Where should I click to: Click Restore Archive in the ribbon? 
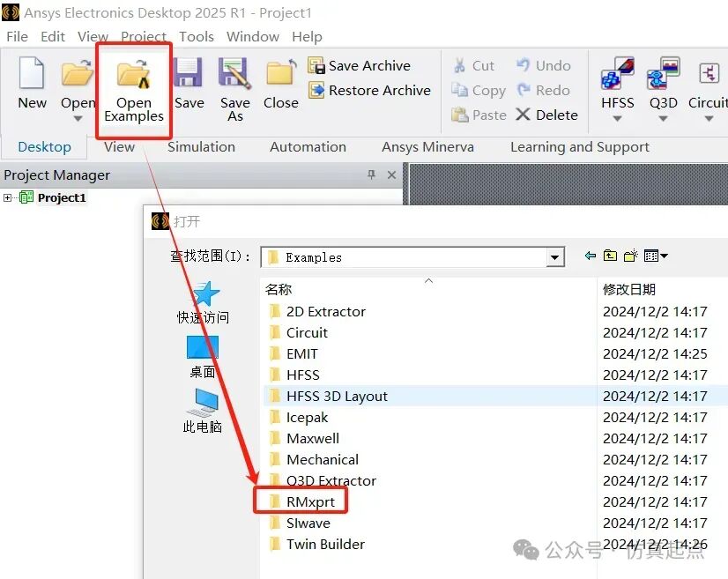point(369,91)
